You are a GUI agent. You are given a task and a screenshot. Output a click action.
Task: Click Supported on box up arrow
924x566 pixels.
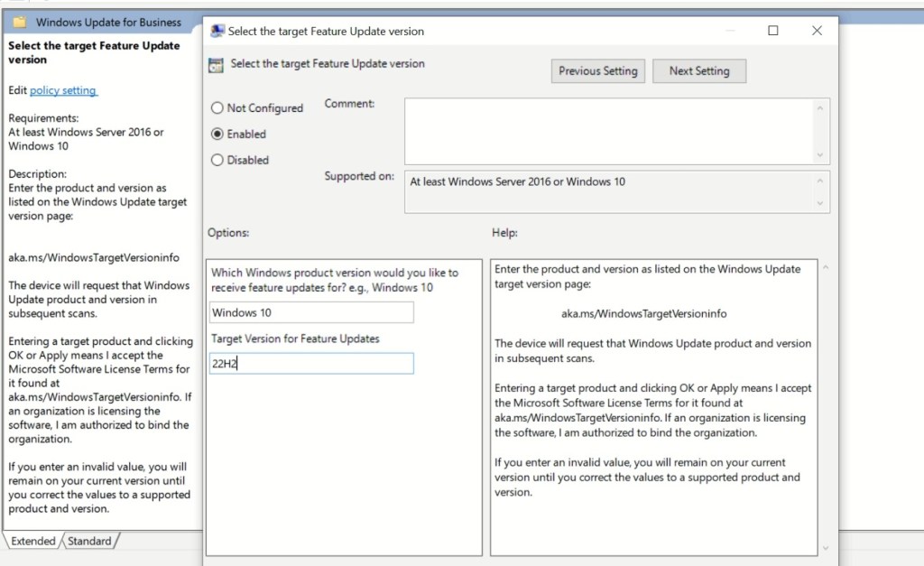point(819,181)
